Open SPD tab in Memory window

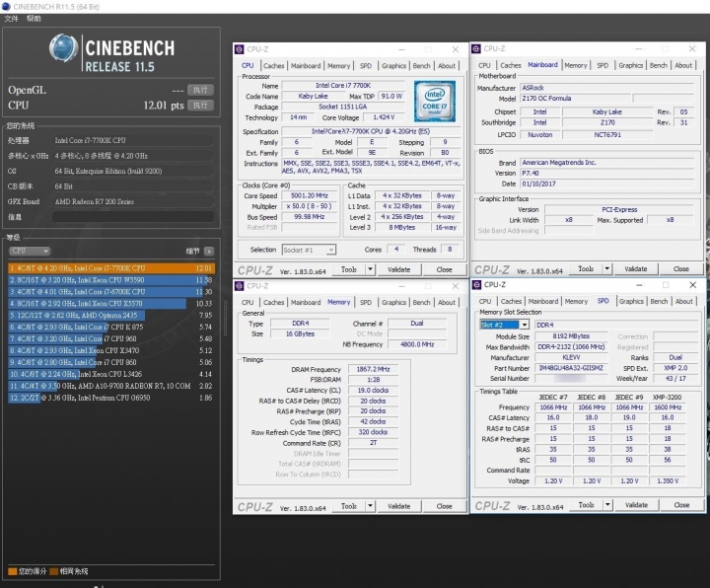coord(366,303)
